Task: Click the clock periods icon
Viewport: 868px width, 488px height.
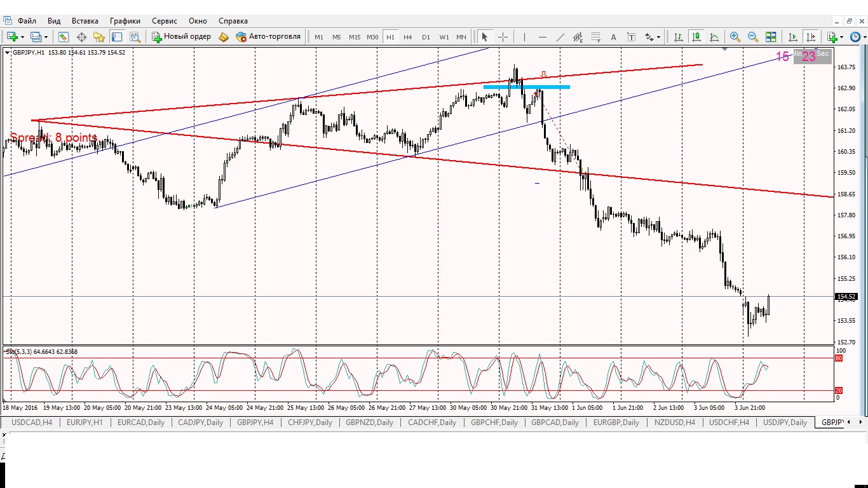Action: point(855,37)
